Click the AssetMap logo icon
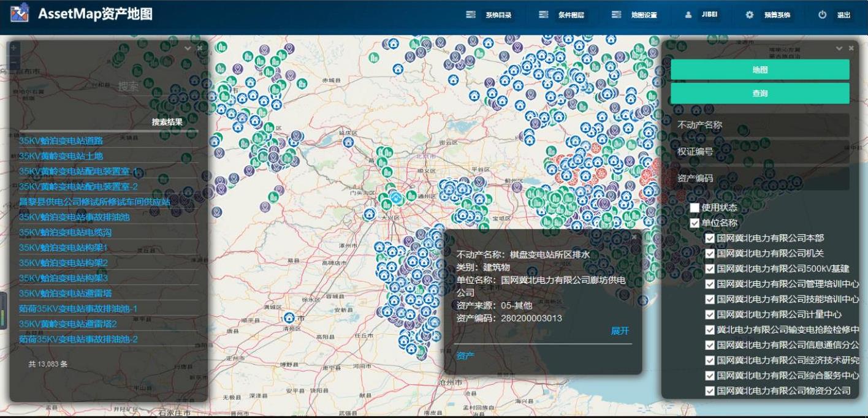 point(20,14)
